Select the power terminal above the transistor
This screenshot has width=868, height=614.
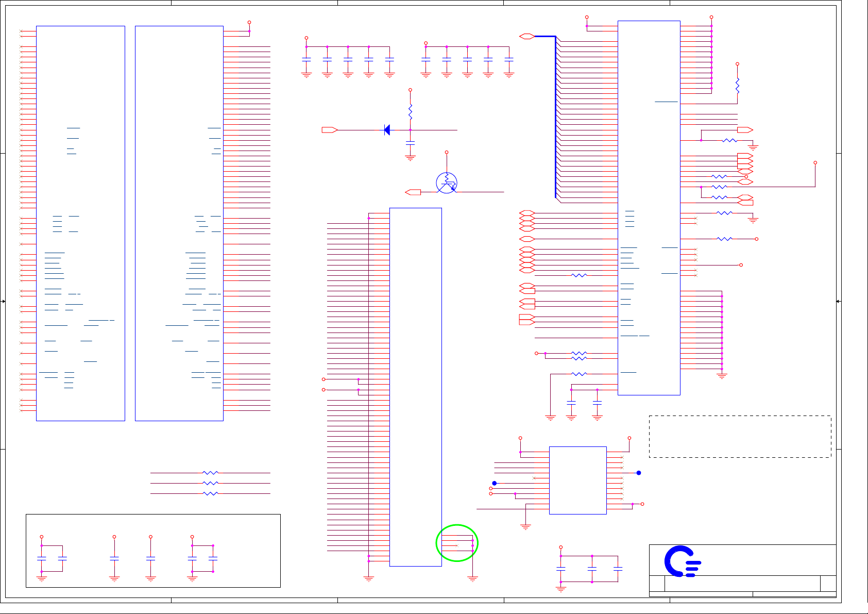[447, 152]
